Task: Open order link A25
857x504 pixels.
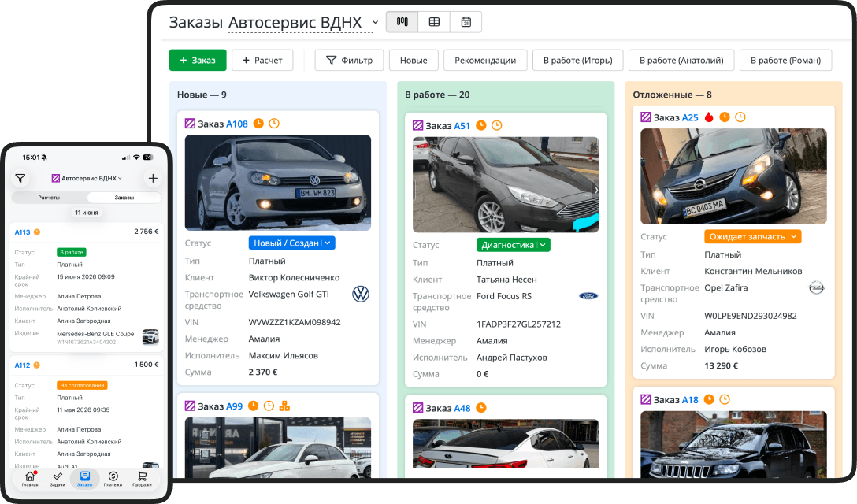Action: (690, 117)
